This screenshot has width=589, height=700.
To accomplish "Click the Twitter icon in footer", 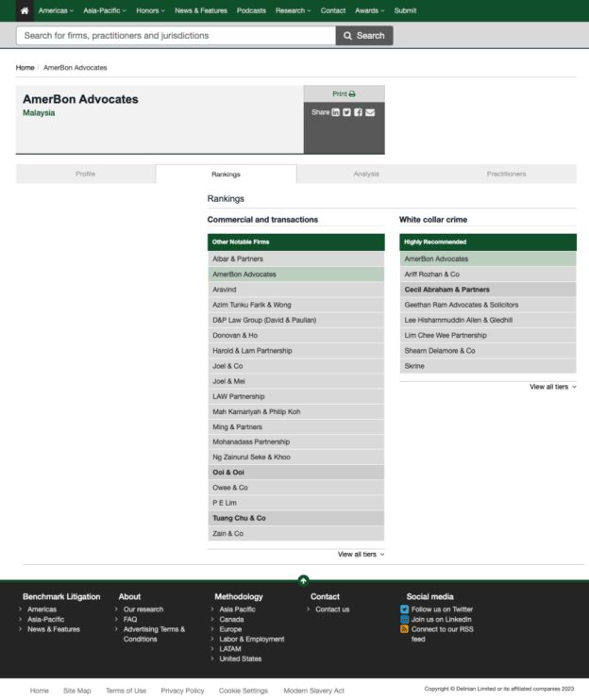I will (405, 609).
